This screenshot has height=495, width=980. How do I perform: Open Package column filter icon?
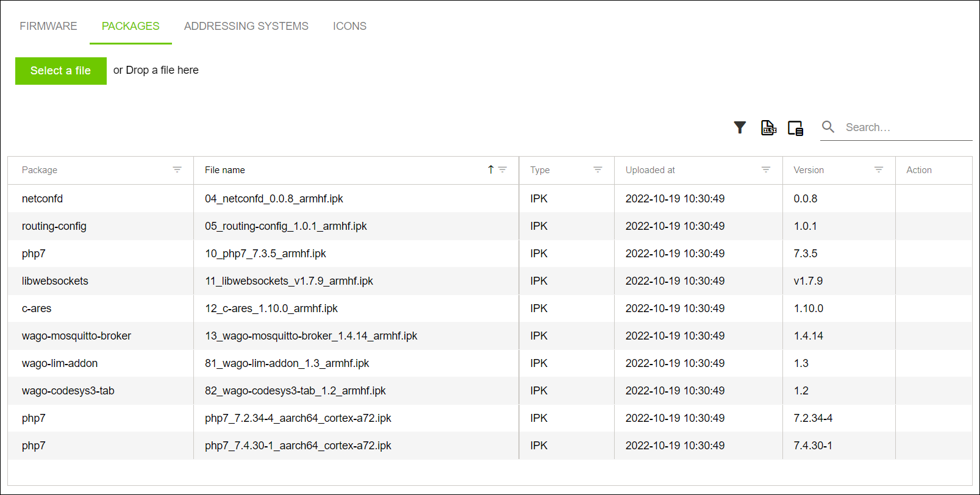[x=177, y=169]
